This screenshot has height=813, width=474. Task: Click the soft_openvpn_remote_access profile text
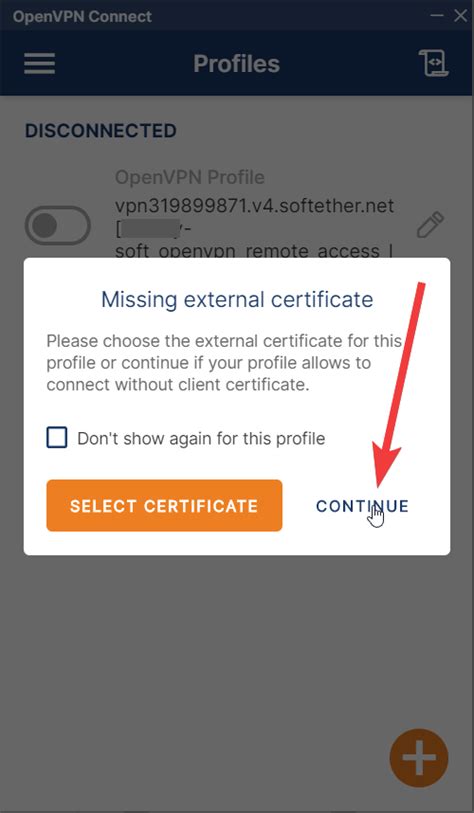(254, 251)
